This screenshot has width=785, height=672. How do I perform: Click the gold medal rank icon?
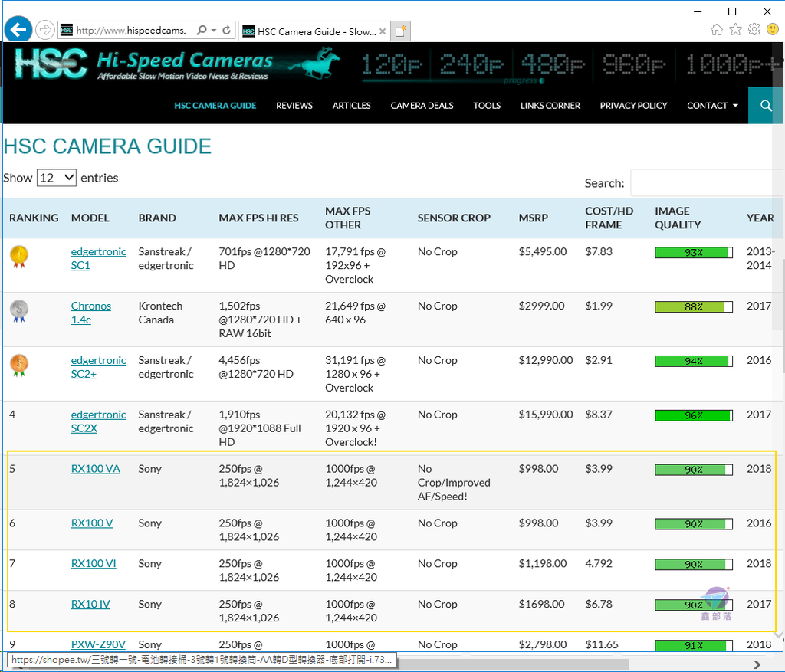tap(19, 257)
